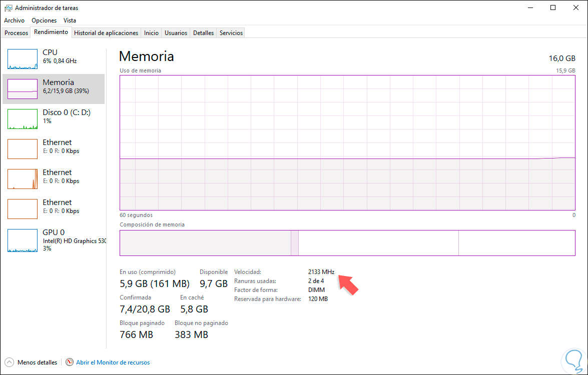Show the Servicios tab

coord(231,33)
